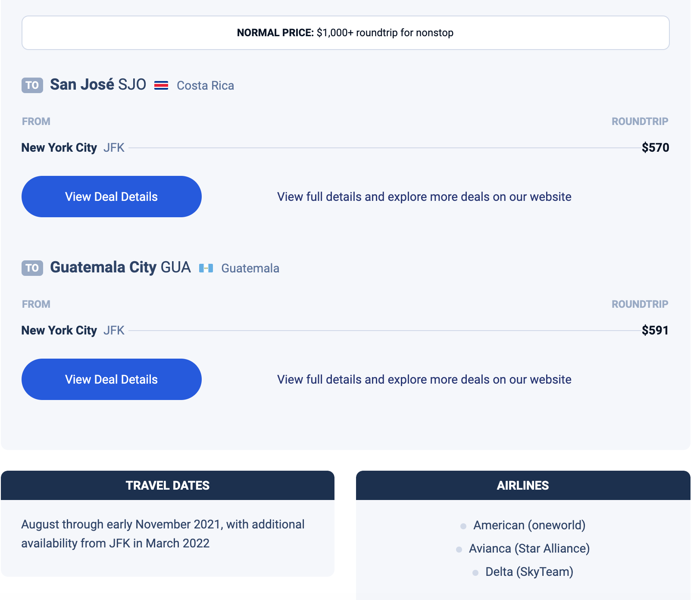Click the Costa Rica flag icon

click(x=161, y=85)
